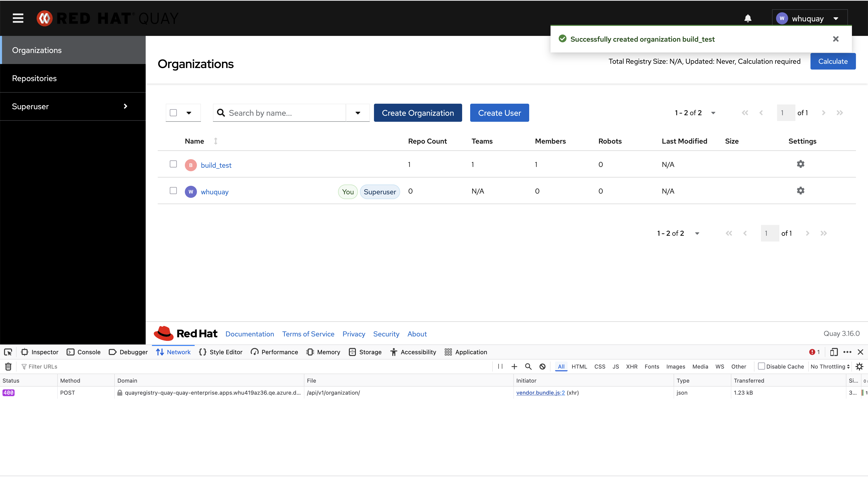Open settings gear for build_test
The height and width of the screenshot is (477, 868).
pos(800,164)
